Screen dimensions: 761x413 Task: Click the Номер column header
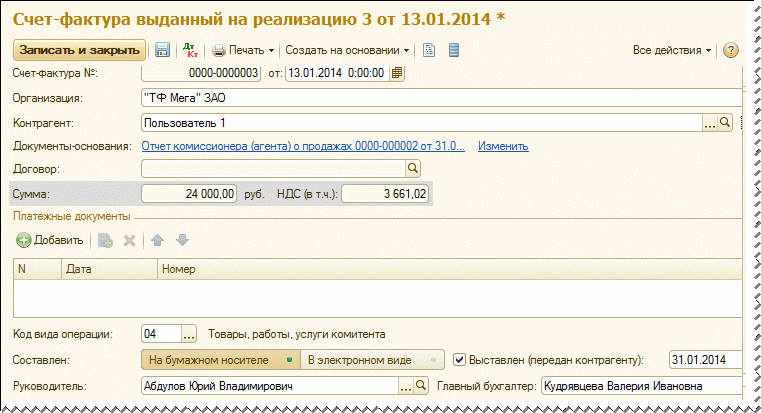[449, 269]
